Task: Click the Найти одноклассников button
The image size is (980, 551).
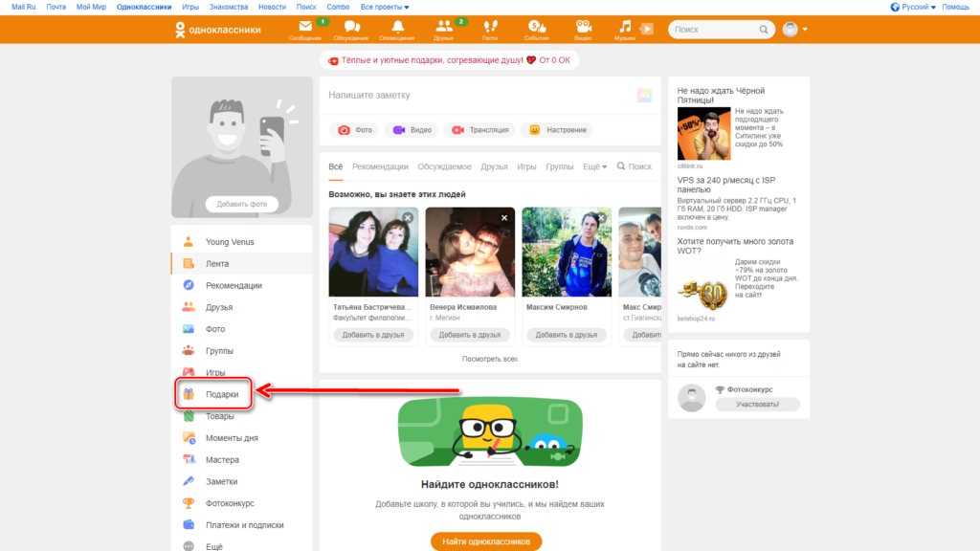Action: 486,541
